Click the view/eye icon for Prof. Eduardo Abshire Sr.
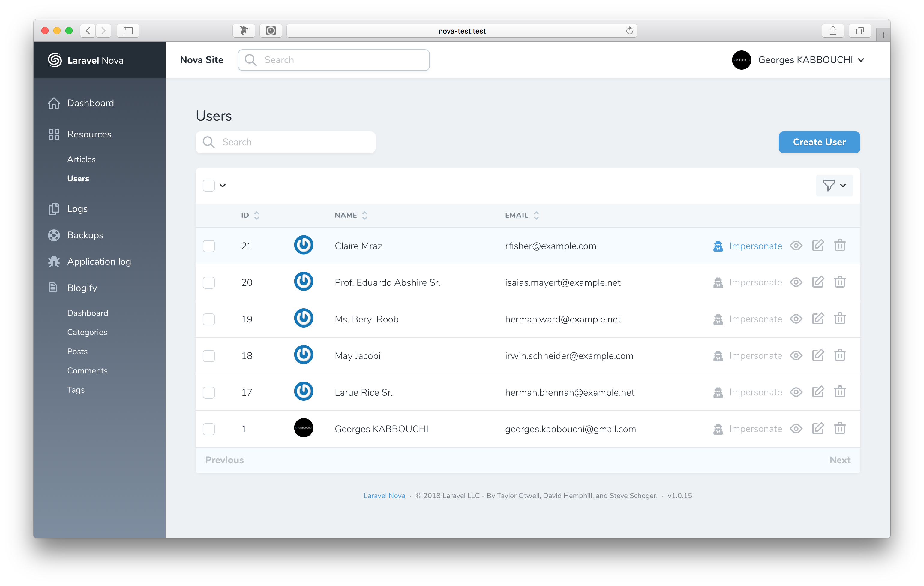This screenshot has height=586, width=924. coord(797,282)
